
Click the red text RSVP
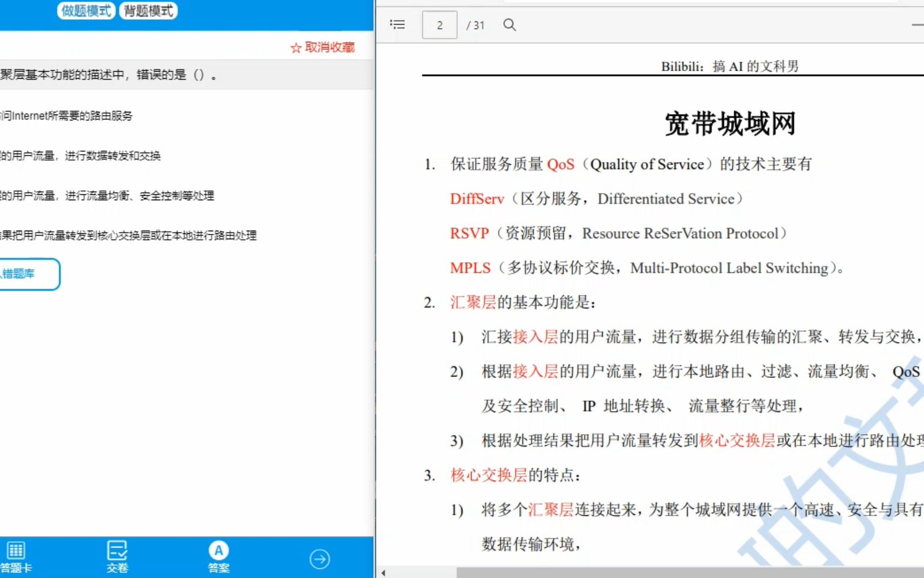pos(469,233)
